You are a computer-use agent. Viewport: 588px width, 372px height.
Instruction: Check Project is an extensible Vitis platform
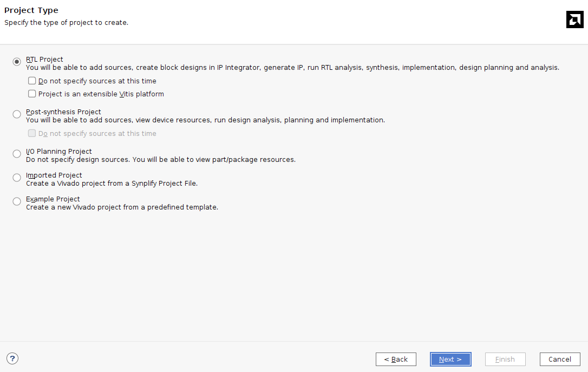[x=32, y=94]
